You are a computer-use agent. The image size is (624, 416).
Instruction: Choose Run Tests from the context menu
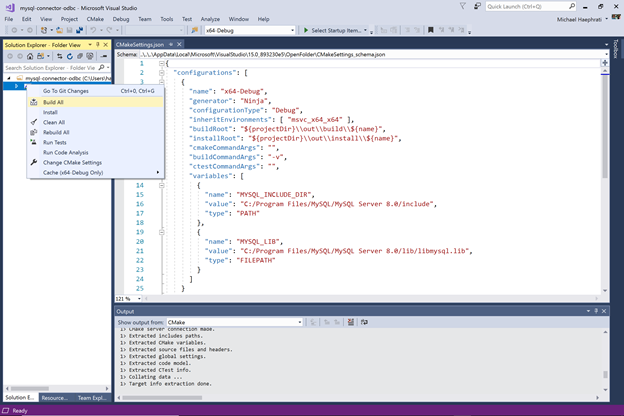[x=96, y=143]
